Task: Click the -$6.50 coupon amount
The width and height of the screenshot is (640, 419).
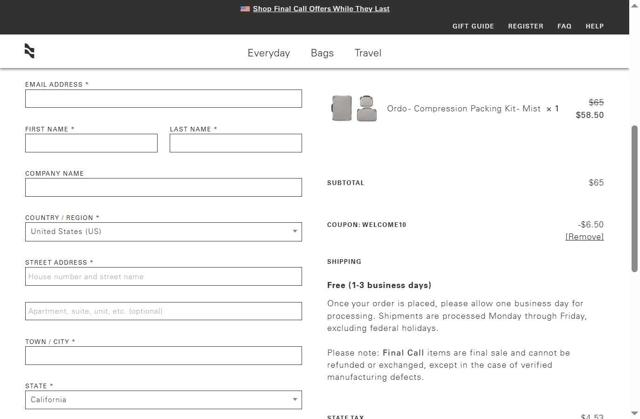Action: coord(590,224)
